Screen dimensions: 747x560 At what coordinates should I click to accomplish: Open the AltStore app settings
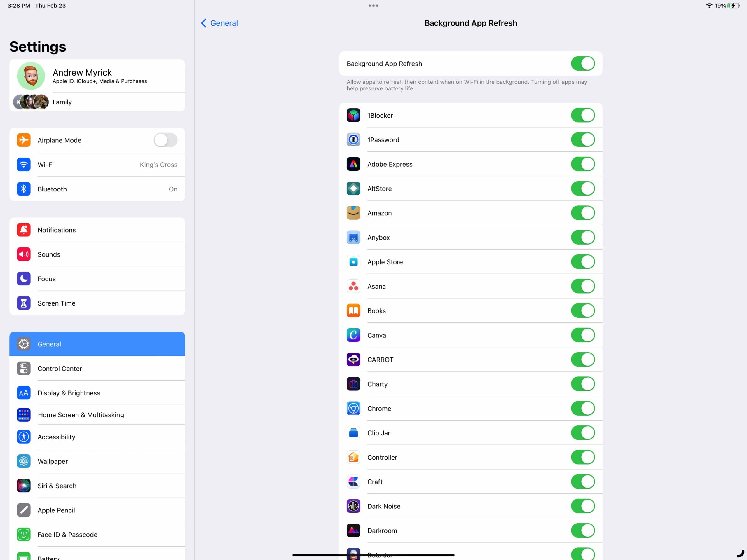coord(471,188)
